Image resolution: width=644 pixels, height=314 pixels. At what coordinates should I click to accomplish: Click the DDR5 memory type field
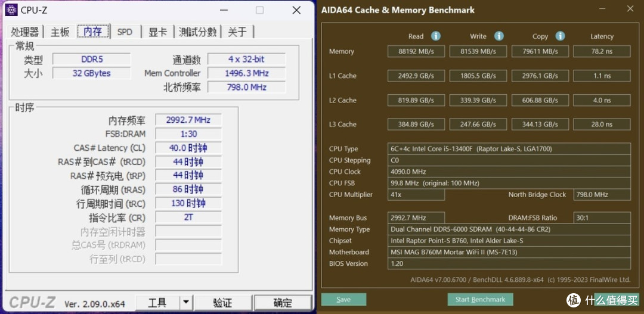point(92,59)
